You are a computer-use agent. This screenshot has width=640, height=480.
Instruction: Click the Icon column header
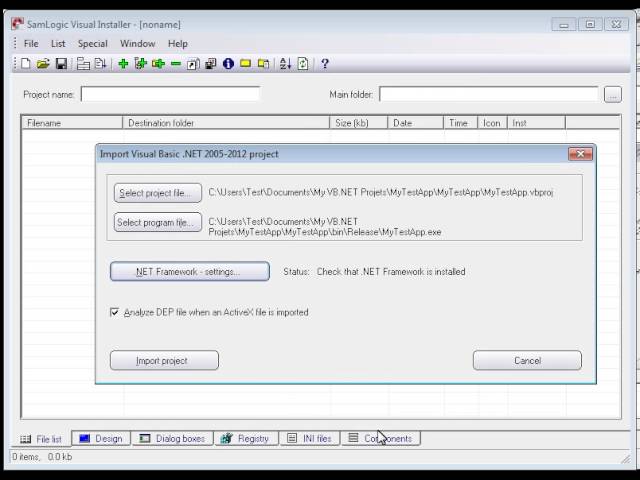tap(492, 123)
